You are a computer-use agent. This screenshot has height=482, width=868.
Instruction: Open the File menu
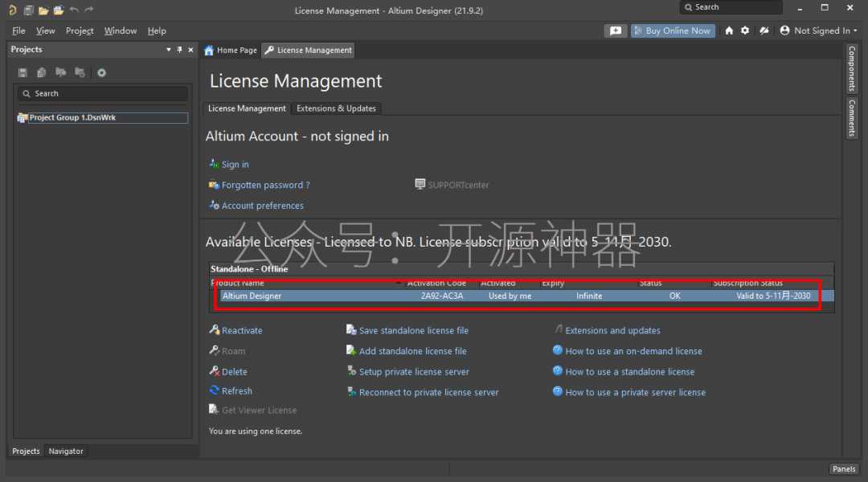pos(18,31)
